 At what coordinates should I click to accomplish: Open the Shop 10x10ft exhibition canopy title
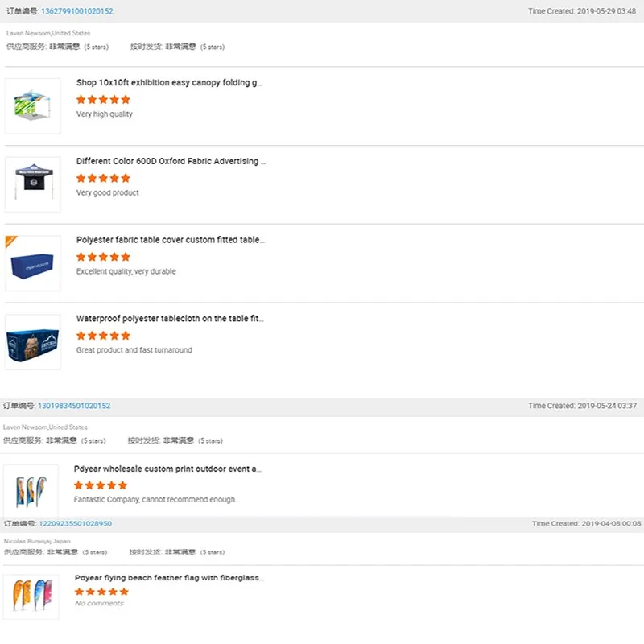click(x=169, y=82)
